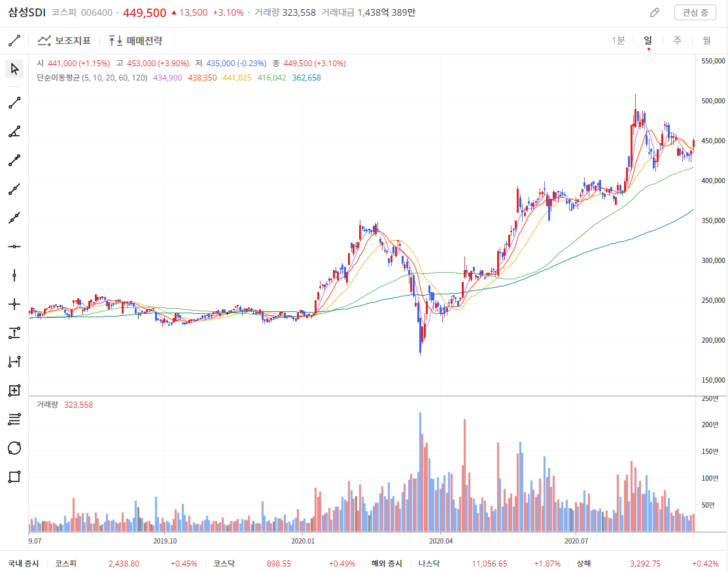Switch chart to 1분 interval

pos(618,41)
